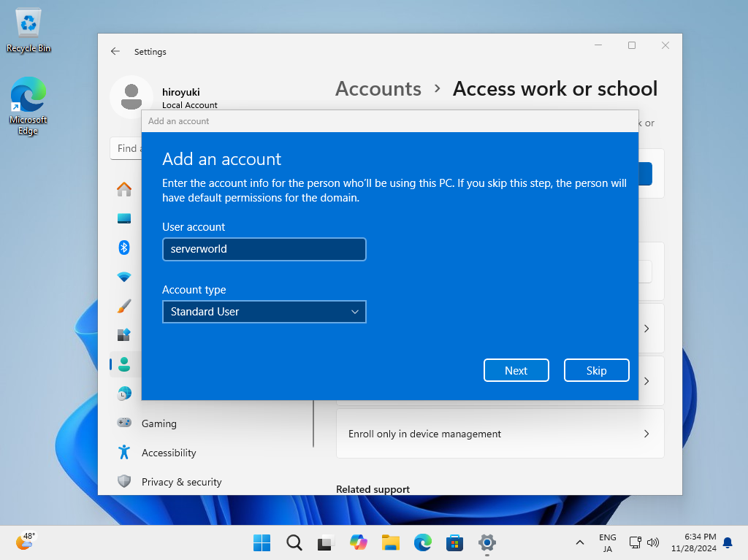Select Privacy & security in sidebar

click(181, 482)
